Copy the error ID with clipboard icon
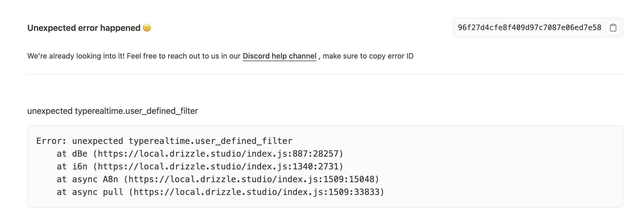The height and width of the screenshot is (217, 644). point(613,28)
